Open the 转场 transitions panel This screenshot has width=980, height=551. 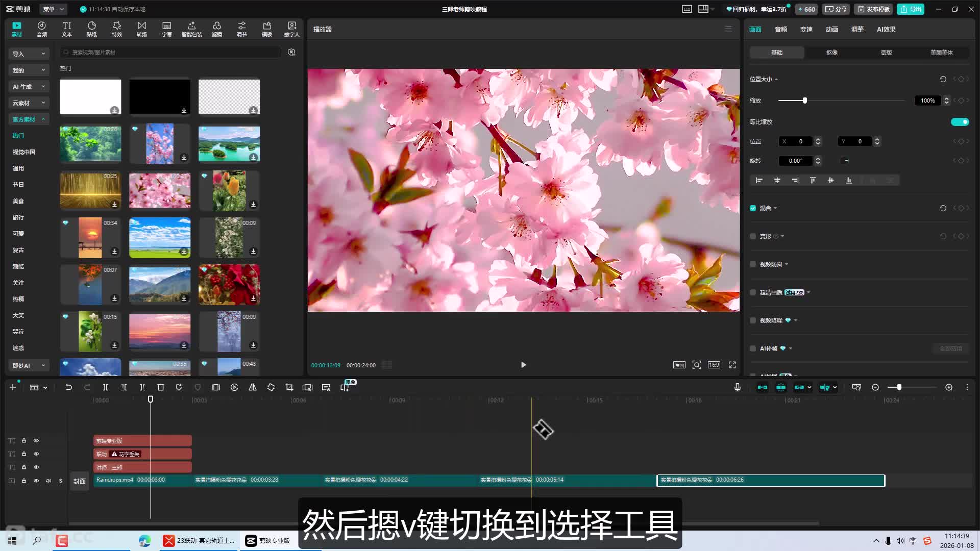click(x=142, y=29)
